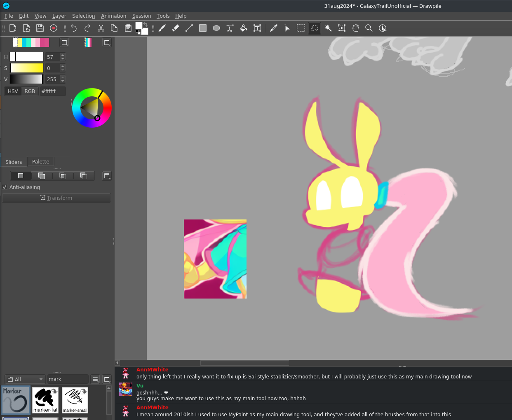Image resolution: width=512 pixels, height=420 pixels.
Task: Pick the Flood fill bucket tool
Action: [x=244, y=28]
